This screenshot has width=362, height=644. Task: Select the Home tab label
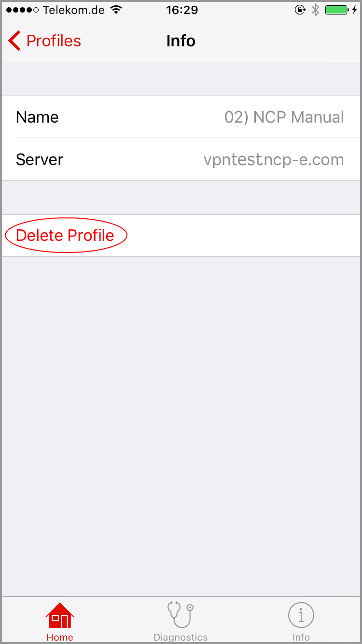(x=60, y=637)
